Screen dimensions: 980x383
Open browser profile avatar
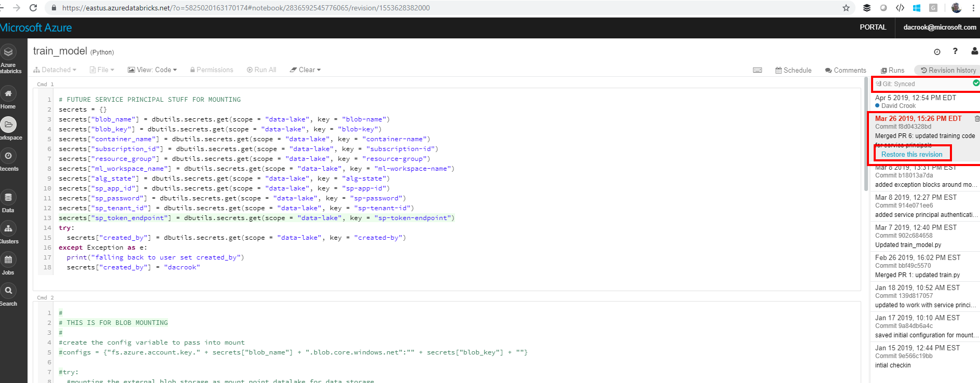pos(956,8)
